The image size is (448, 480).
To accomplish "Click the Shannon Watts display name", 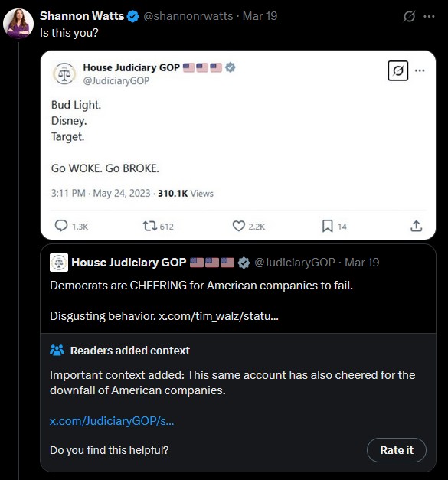I will tap(82, 16).
